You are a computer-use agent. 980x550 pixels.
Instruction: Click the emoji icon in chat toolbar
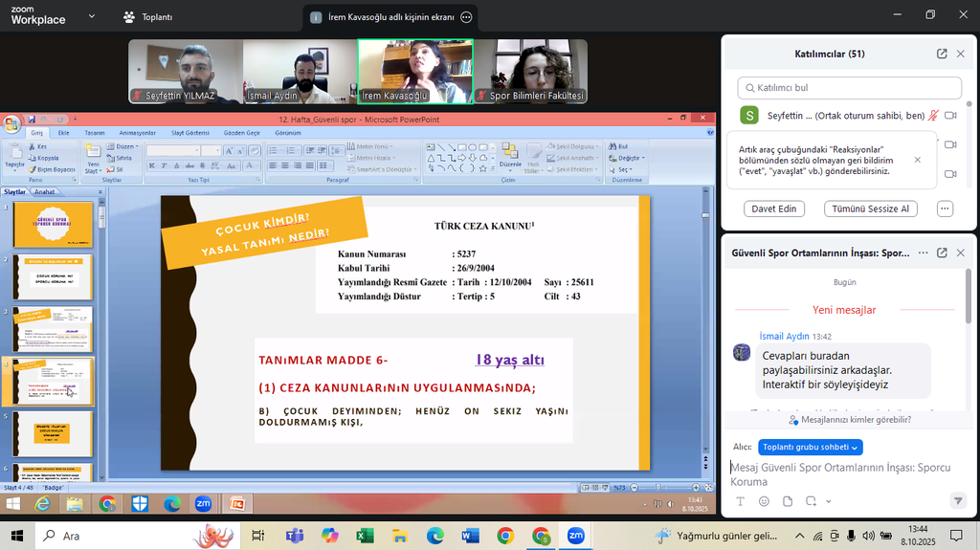[x=764, y=501]
